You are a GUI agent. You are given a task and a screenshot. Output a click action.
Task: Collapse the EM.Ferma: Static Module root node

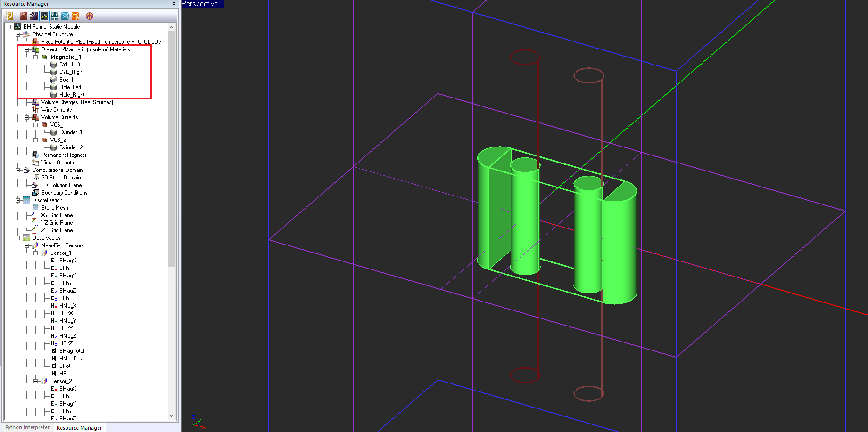(8, 27)
